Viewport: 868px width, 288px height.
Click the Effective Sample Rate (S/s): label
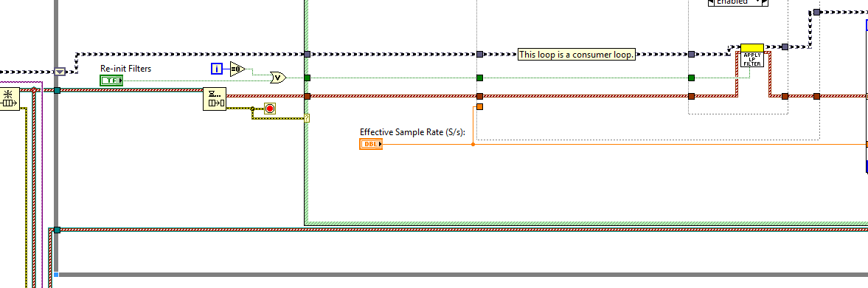412,131
